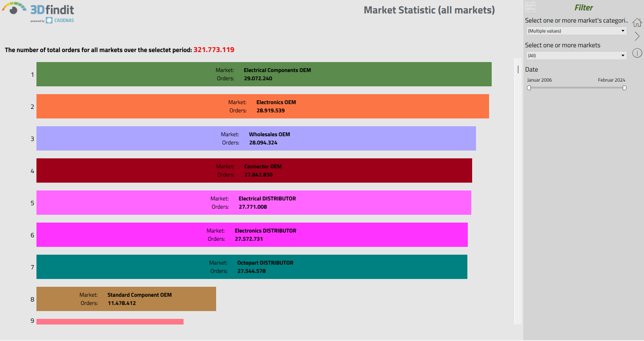The image size is (644, 341).
Task: Open the markets dropdown showing (All)
Action: (576, 56)
